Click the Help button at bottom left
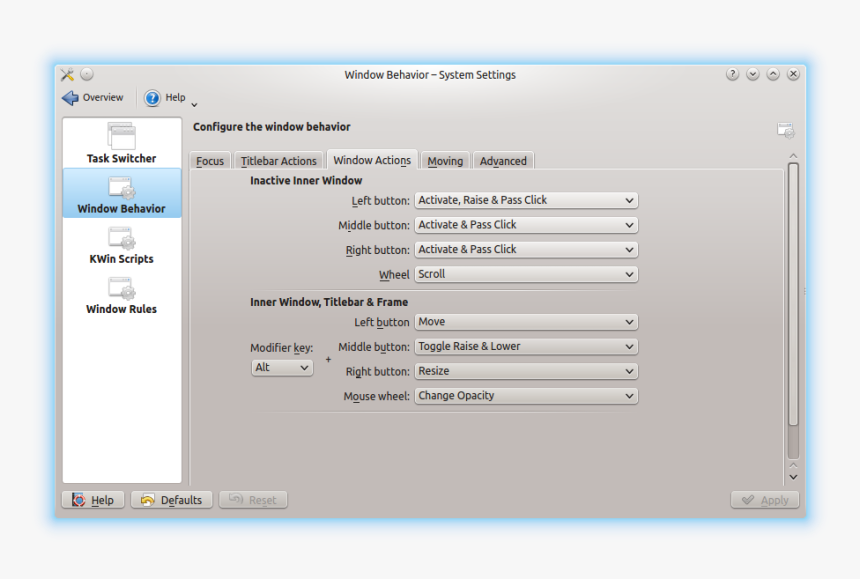 click(93, 500)
